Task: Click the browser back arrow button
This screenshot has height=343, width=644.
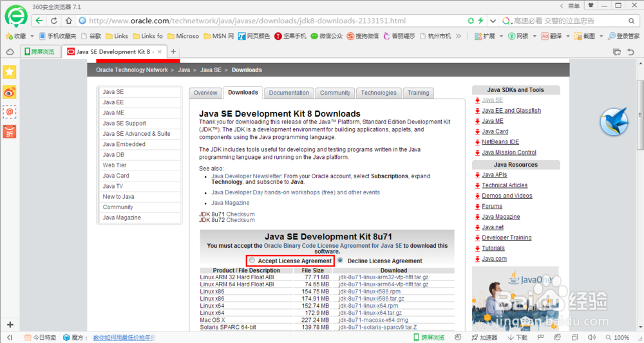Action: point(39,21)
